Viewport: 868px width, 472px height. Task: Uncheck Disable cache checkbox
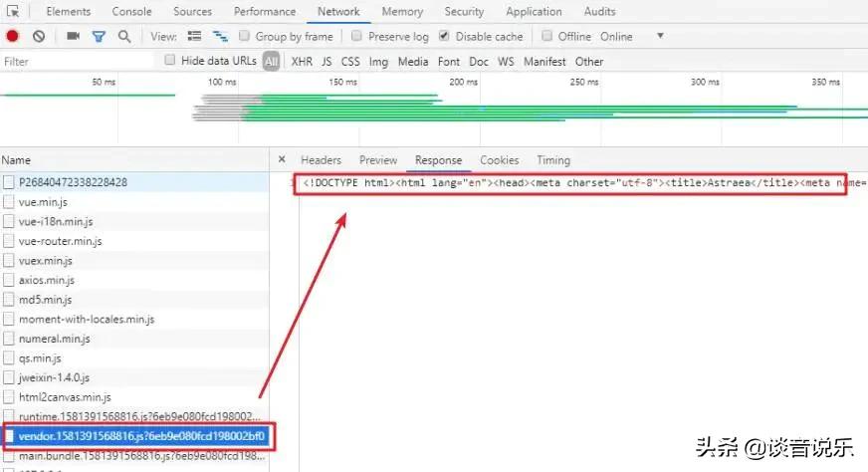[443, 36]
